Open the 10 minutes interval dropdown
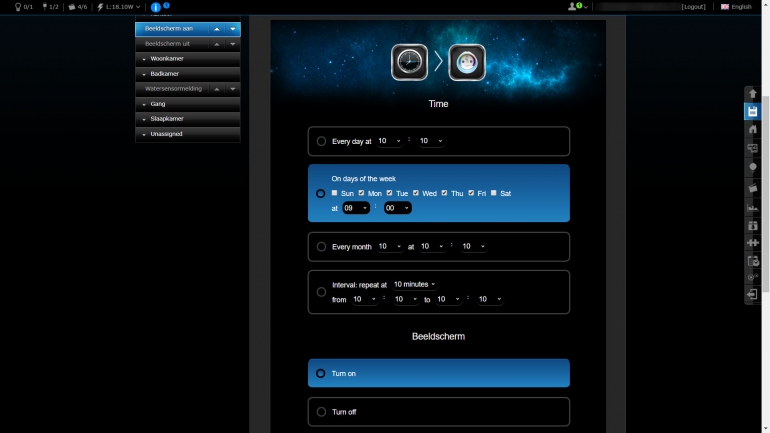This screenshot has width=770, height=433. [x=414, y=285]
